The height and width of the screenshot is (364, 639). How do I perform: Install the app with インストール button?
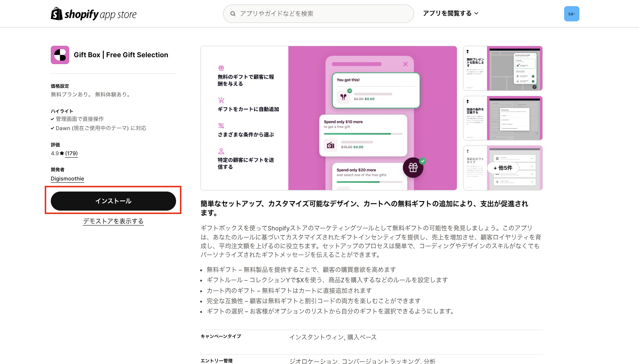(113, 201)
